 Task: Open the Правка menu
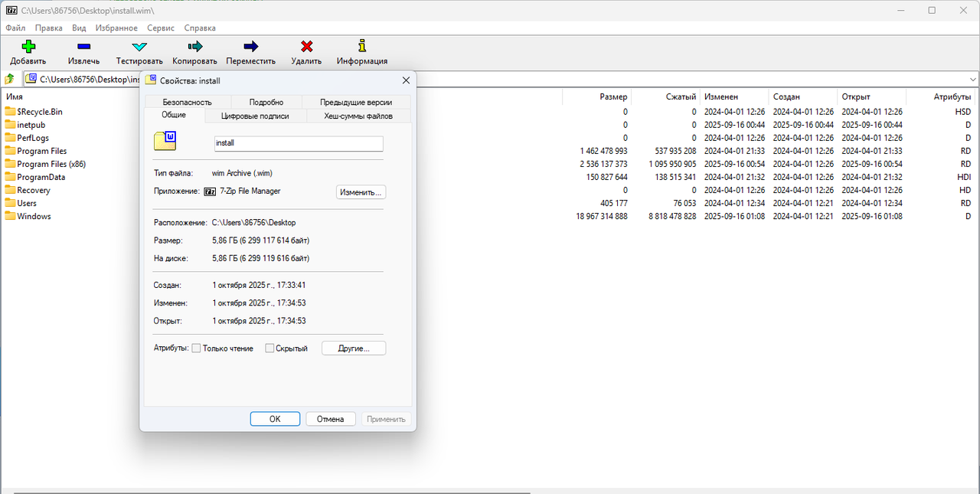[49, 28]
